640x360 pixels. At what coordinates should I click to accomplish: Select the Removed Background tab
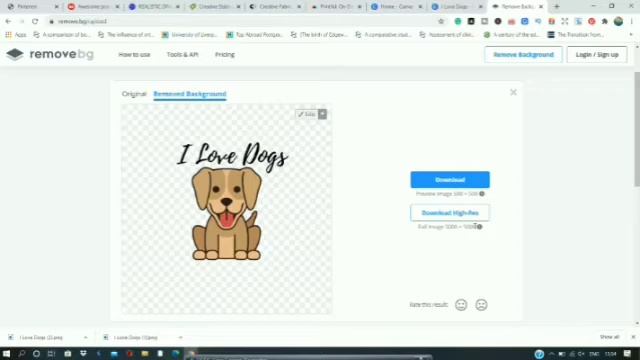[x=190, y=94]
